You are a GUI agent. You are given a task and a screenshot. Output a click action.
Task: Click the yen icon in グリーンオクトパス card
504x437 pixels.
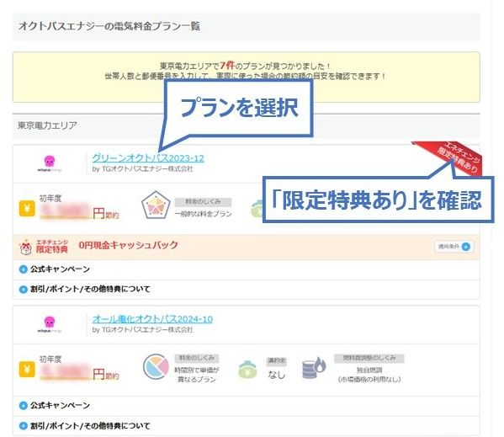coord(27,208)
